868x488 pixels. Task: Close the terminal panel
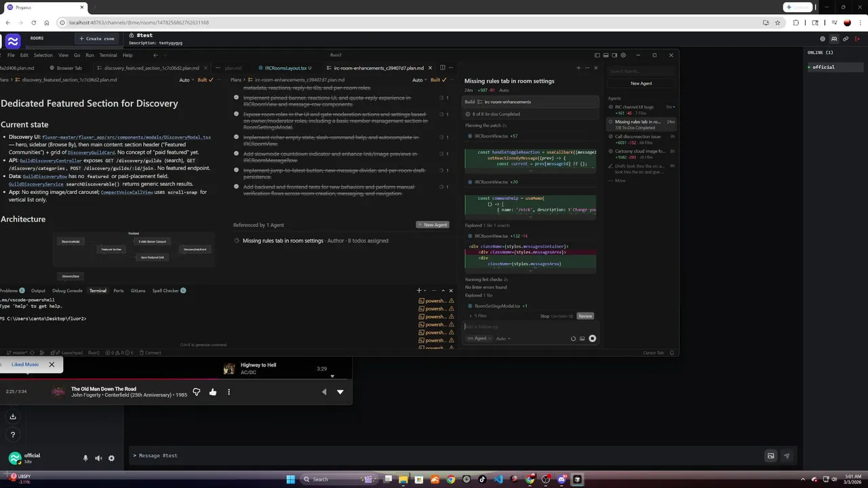coord(451,291)
